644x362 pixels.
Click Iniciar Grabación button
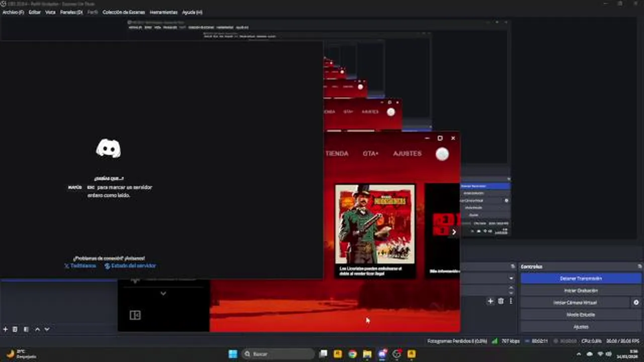pyautogui.click(x=581, y=291)
